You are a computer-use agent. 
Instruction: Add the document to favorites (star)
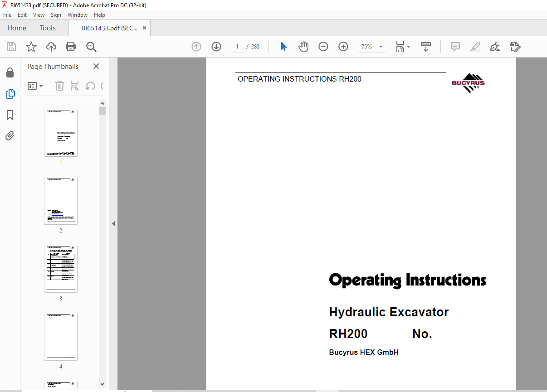click(x=31, y=47)
